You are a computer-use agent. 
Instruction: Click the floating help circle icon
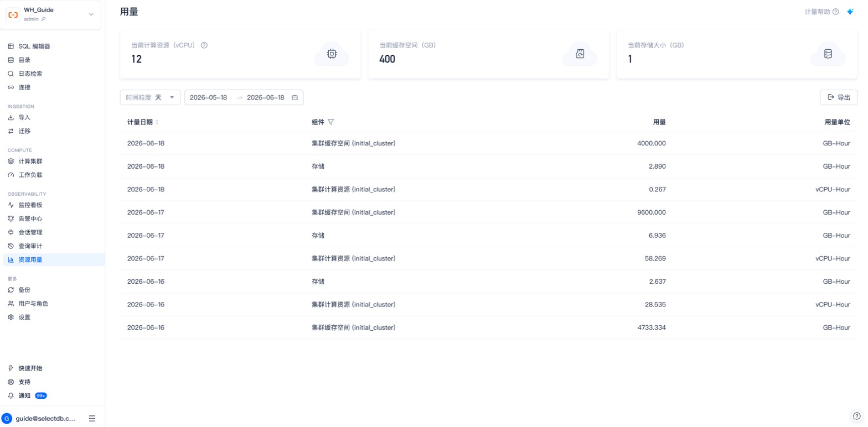pos(856,416)
